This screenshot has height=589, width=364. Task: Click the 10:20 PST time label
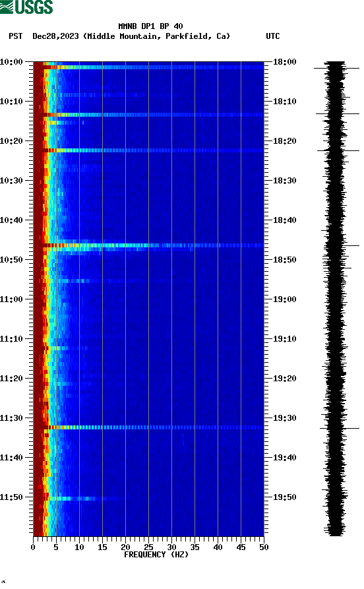click(11, 141)
